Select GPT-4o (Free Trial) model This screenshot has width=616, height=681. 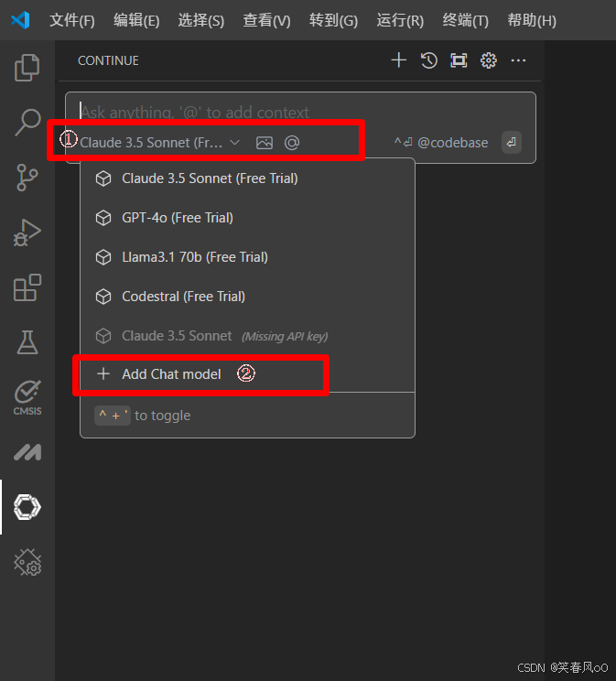tap(248, 218)
